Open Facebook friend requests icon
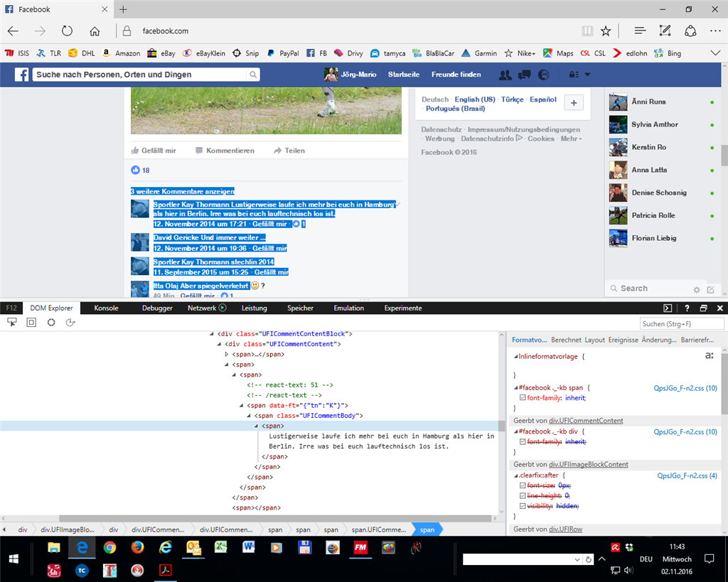 coord(505,75)
